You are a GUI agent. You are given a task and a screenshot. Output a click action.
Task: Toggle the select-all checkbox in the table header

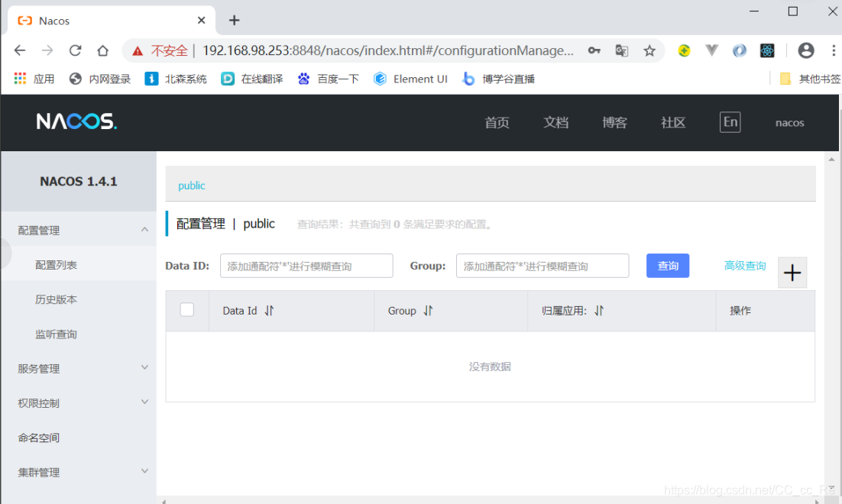(x=186, y=310)
